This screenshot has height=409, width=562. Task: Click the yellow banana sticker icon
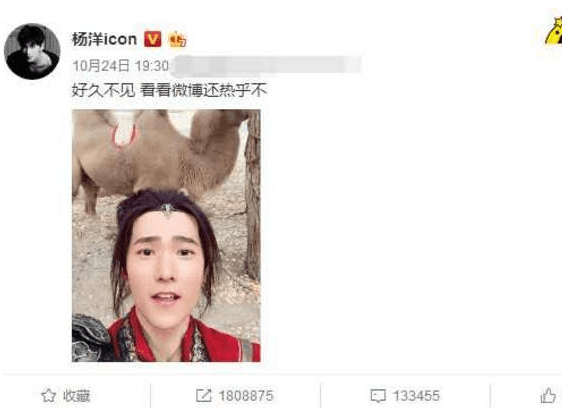553,32
